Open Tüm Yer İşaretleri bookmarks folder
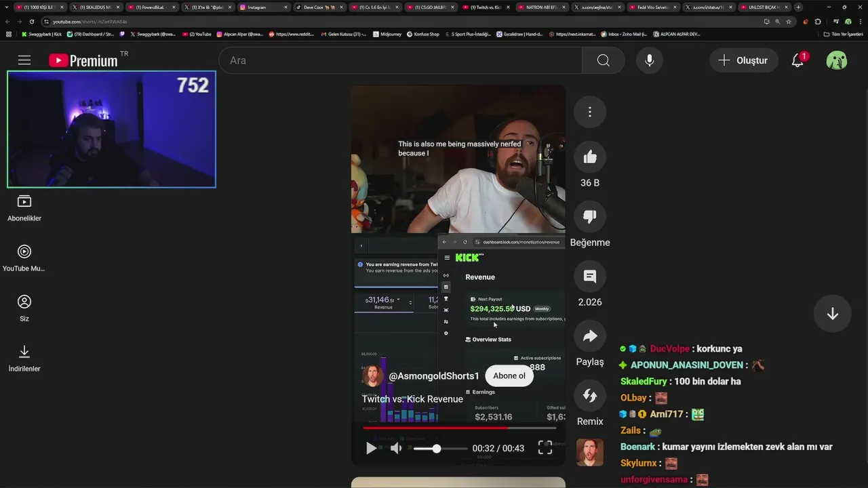The image size is (868, 488). (x=844, y=34)
